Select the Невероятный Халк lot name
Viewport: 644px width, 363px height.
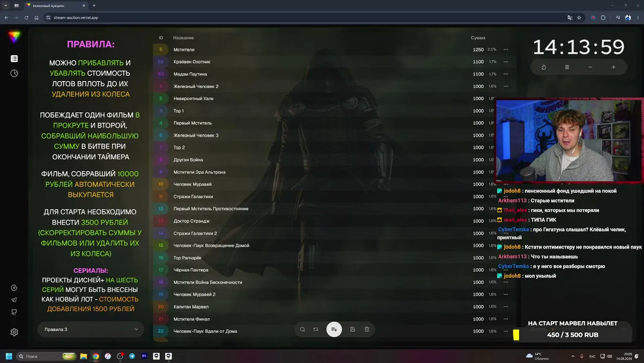[x=194, y=98]
